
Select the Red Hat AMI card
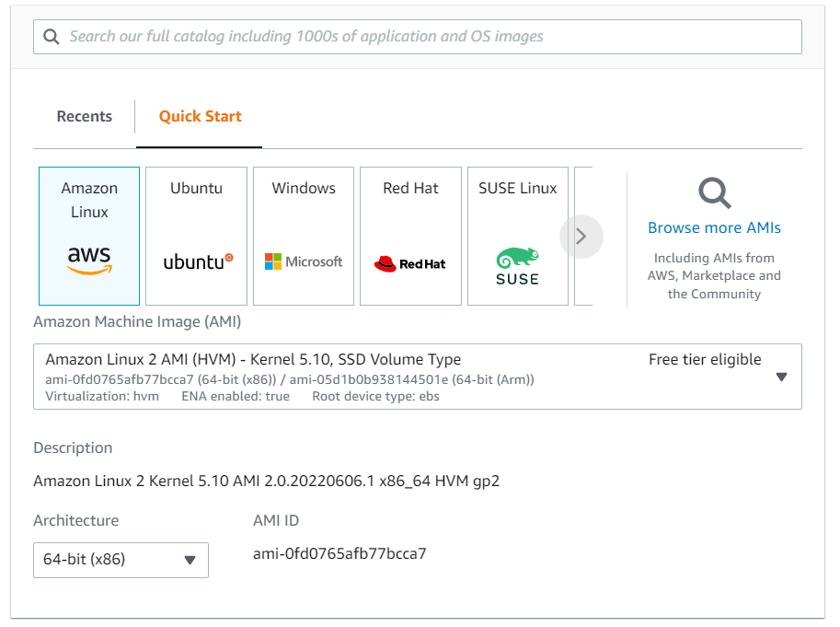click(x=410, y=236)
